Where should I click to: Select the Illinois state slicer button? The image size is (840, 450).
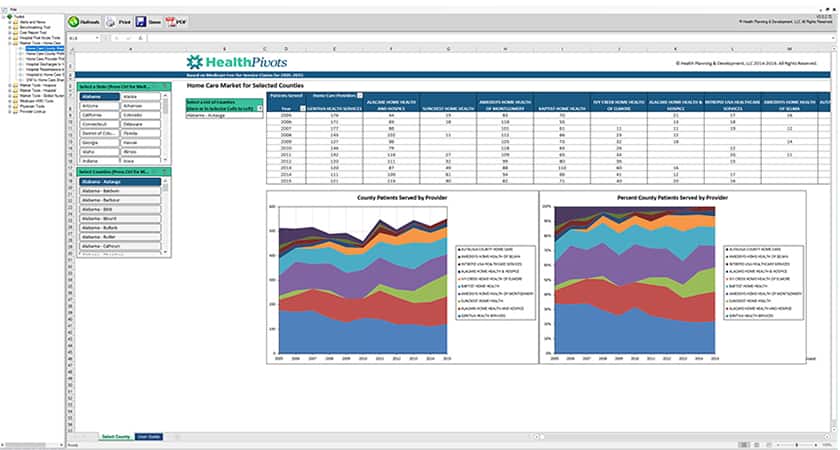(141, 152)
